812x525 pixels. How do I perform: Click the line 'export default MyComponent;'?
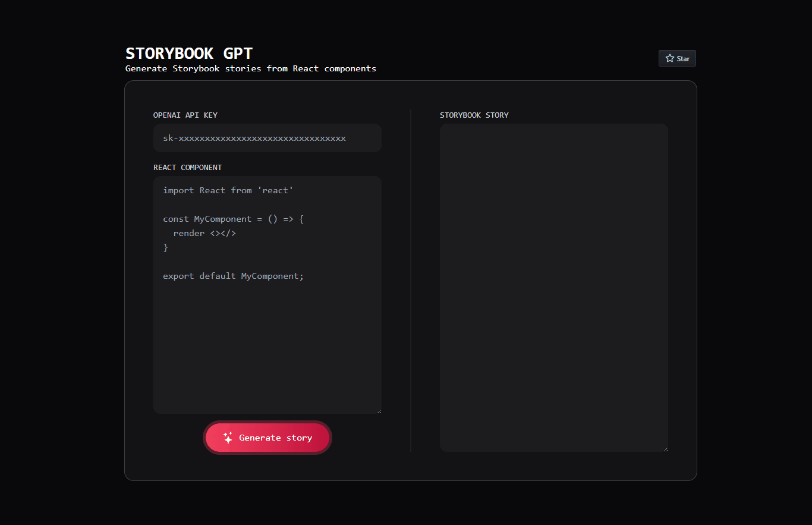click(234, 276)
